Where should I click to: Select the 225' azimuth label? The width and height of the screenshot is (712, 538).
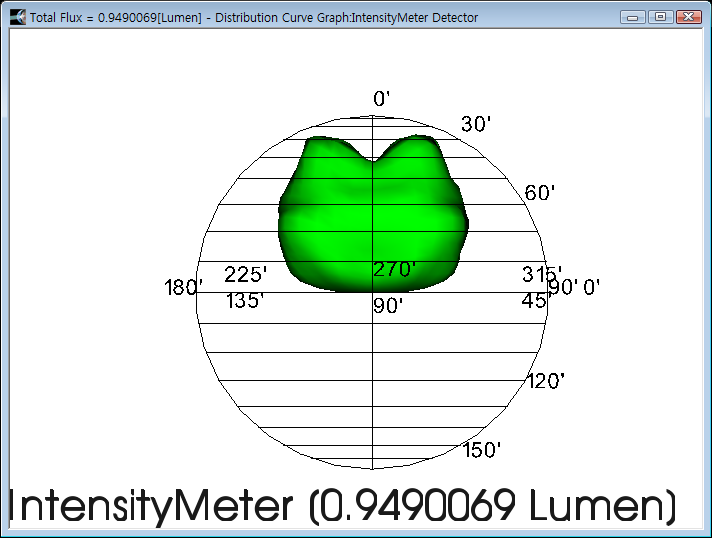246,275
